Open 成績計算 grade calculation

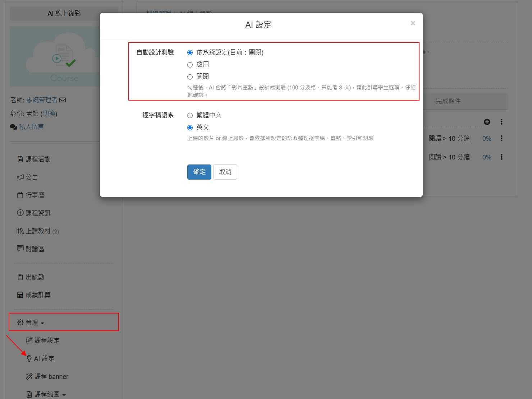34,295
